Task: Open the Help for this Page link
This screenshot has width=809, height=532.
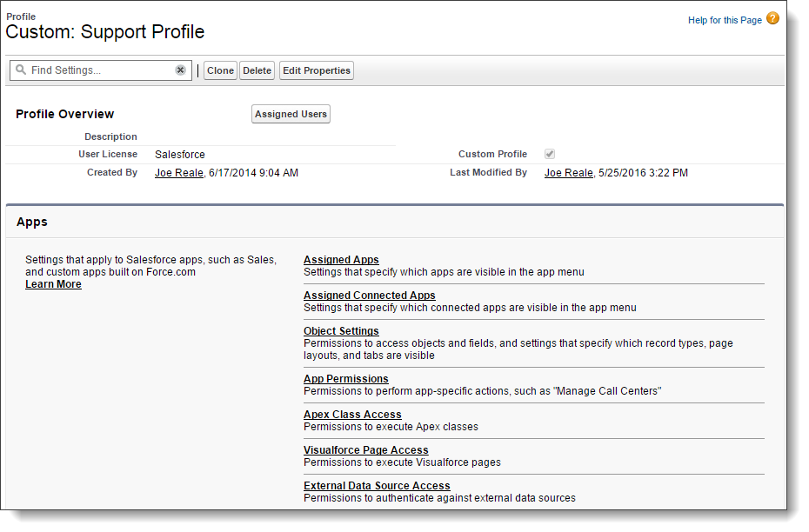Action: point(725,20)
